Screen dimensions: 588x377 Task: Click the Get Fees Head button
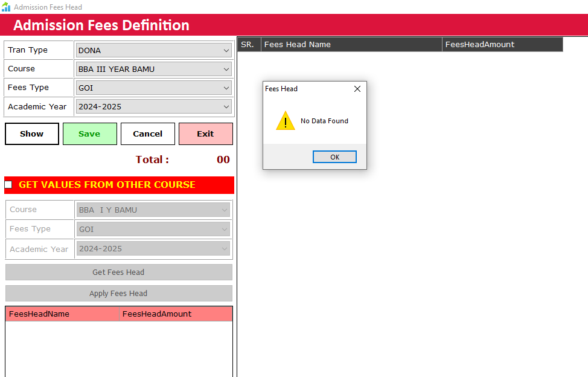coord(118,272)
